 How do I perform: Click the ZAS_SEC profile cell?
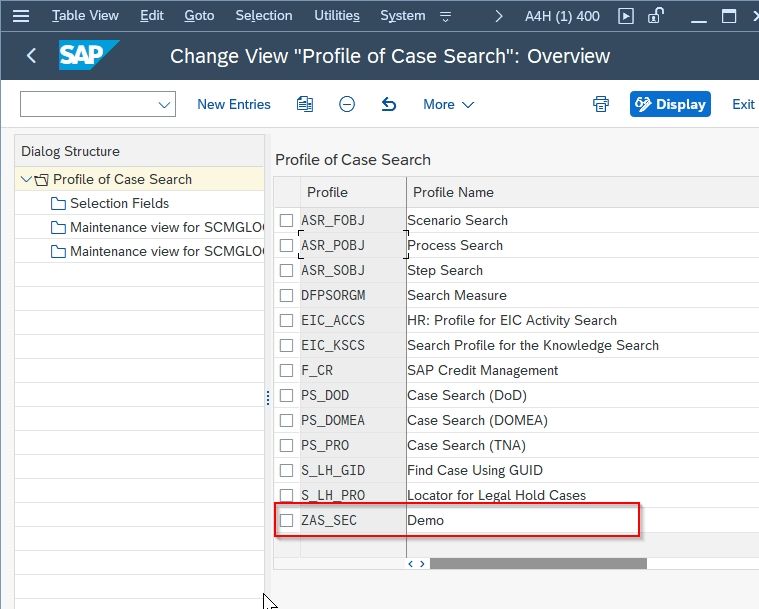(353, 520)
